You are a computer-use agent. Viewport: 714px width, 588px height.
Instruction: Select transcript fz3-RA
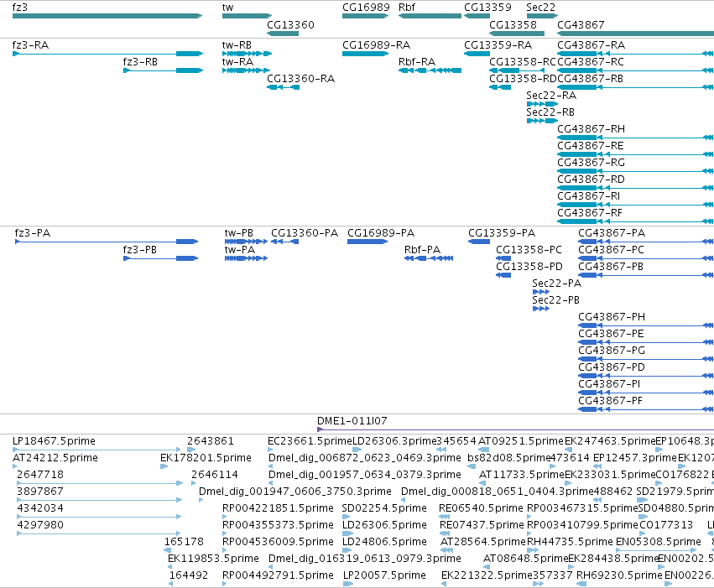click(x=107, y=54)
